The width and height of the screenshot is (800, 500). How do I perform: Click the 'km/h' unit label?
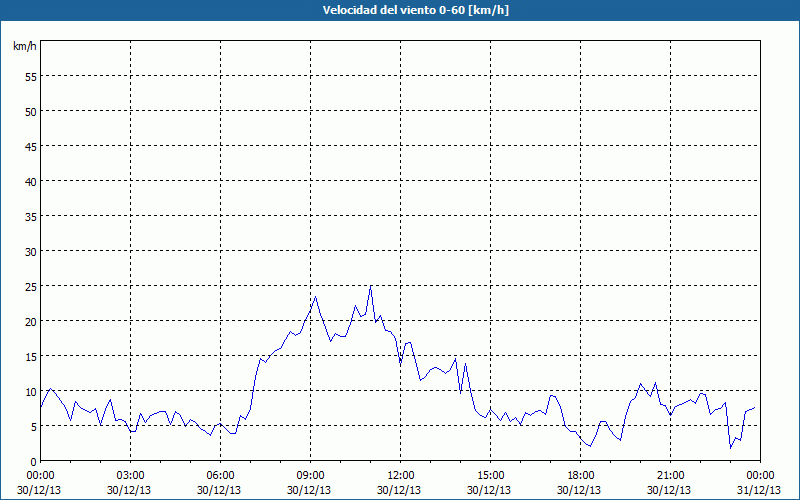click(24, 46)
